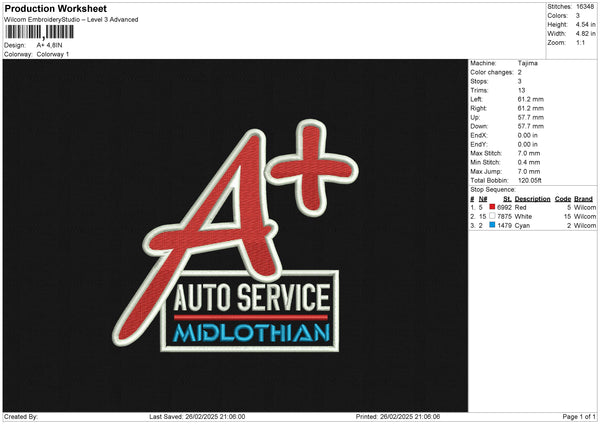This screenshot has height=424, width=600.
Task: Click the Machine value 'Tajima'
Action: click(x=528, y=63)
